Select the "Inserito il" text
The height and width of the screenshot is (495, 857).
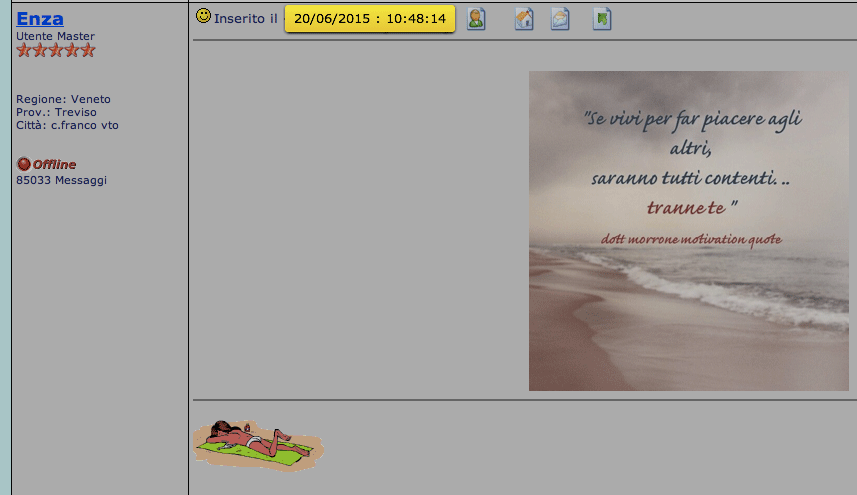coord(246,19)
